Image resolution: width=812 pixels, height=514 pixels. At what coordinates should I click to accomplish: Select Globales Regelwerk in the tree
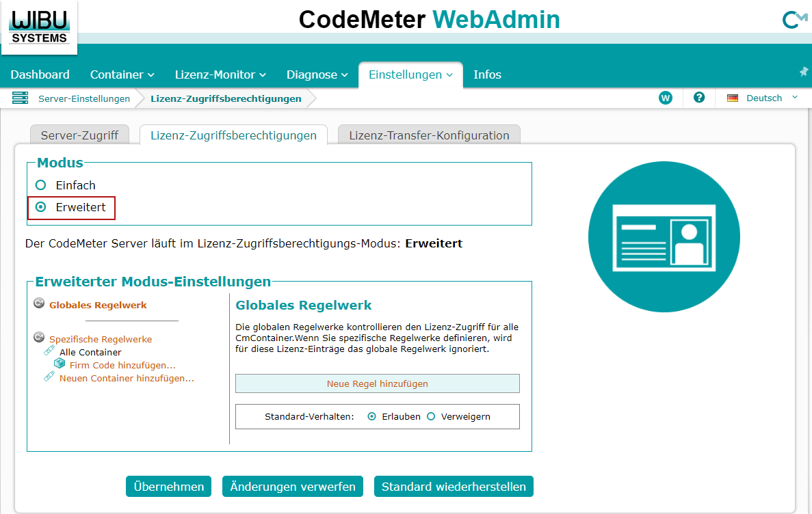click(98, 305)
